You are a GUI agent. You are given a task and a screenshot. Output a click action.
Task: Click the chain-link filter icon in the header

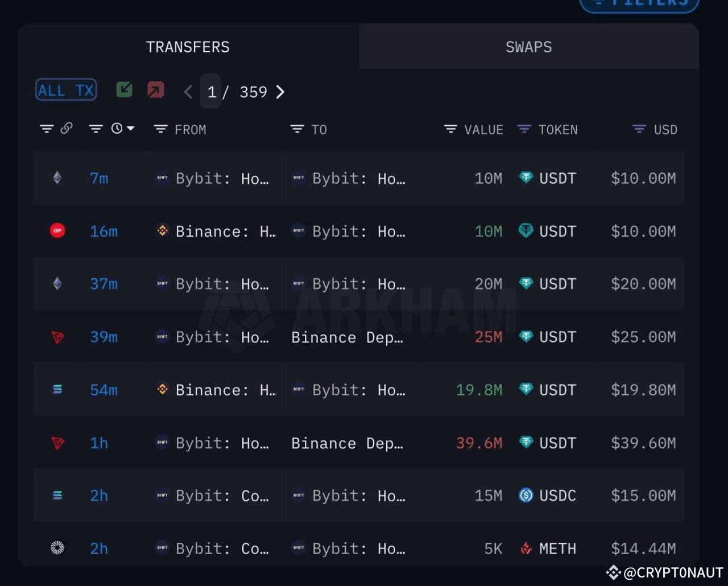67,129
